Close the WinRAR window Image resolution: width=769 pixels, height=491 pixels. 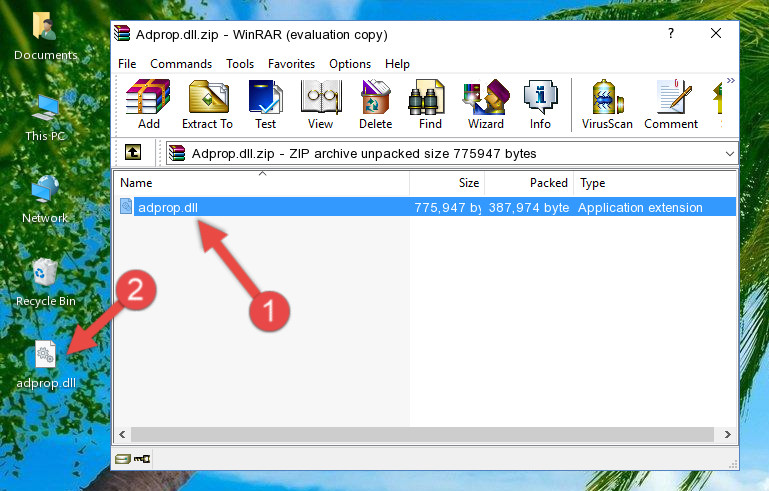click(716, 33)
